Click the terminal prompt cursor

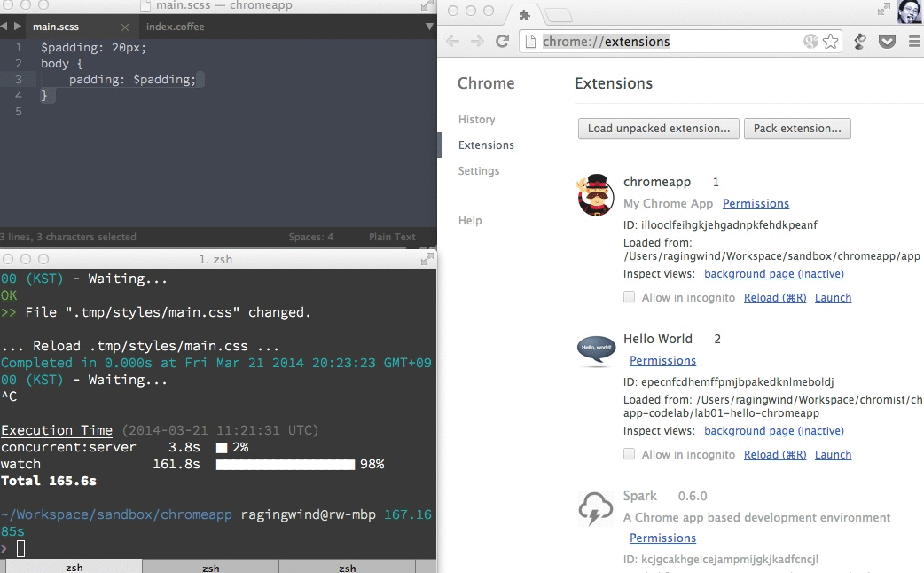click(20, 548)
